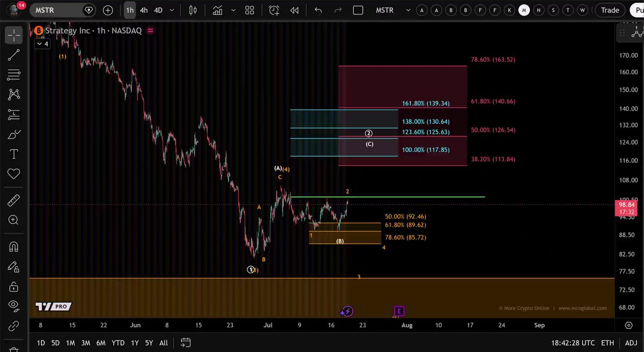Image resolution: width=644 pixels, height=352 pixels.
Task: Collapse the indicator legend showing 4
Action: pyautogui.click(x=42, y=44)
